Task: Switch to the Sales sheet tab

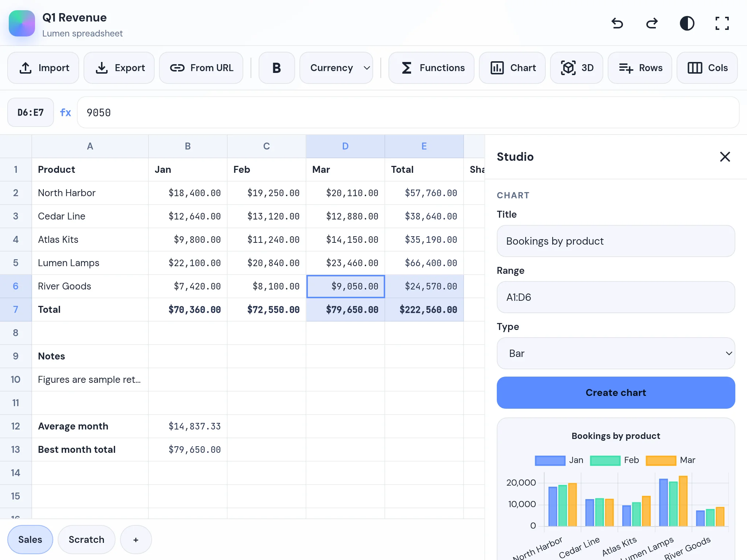Action: point(30,540)
